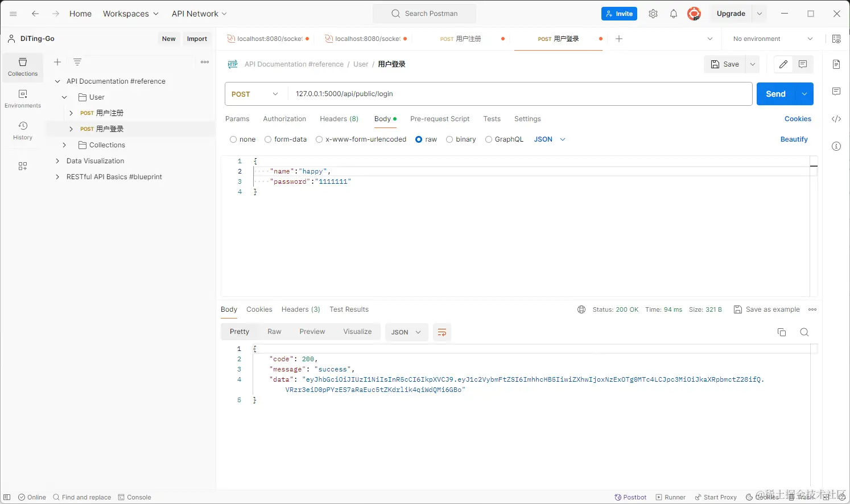Open the Send button dropdown arrow
This screenshot has width=850, height=504.
(804, 94)
